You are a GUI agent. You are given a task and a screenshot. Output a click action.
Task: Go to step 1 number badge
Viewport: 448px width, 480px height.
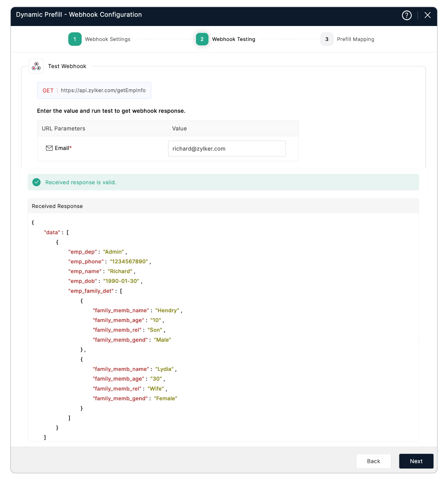point(75,39)
